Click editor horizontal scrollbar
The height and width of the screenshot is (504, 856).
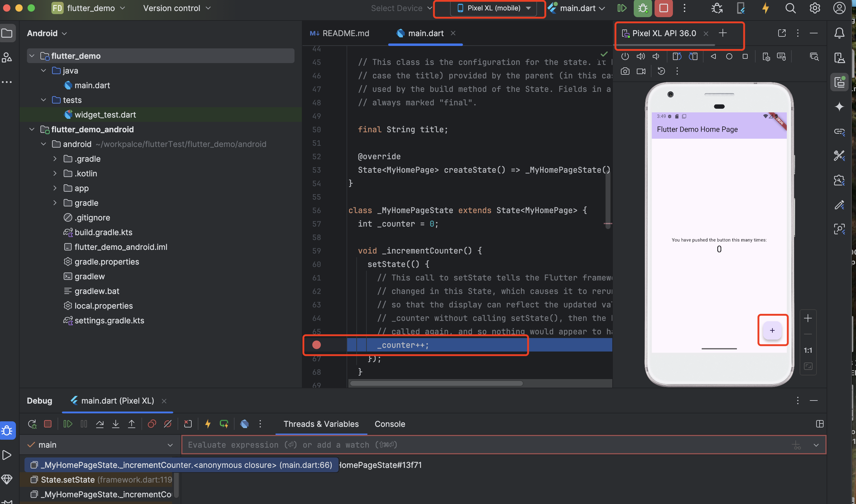pos(437,383)
